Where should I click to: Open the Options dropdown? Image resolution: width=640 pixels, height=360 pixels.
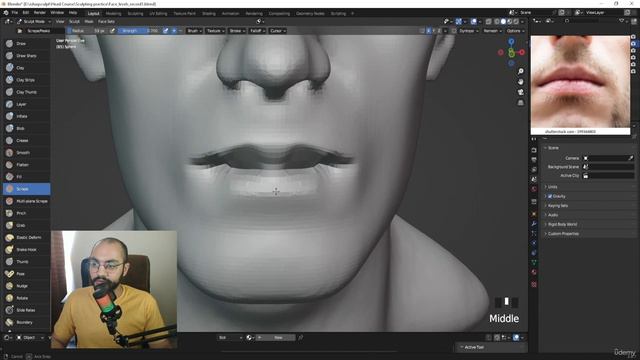pyautogui.click(x=515, y=31)
